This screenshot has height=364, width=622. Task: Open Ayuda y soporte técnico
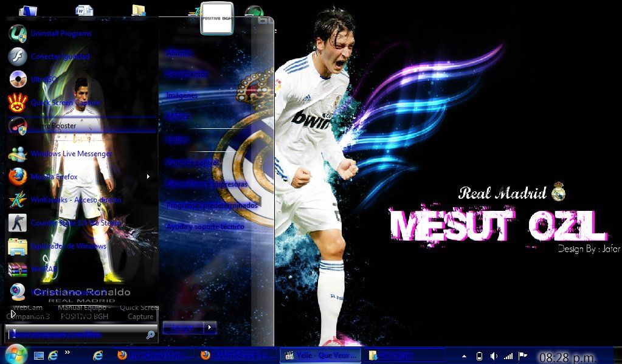pos(205,227)
